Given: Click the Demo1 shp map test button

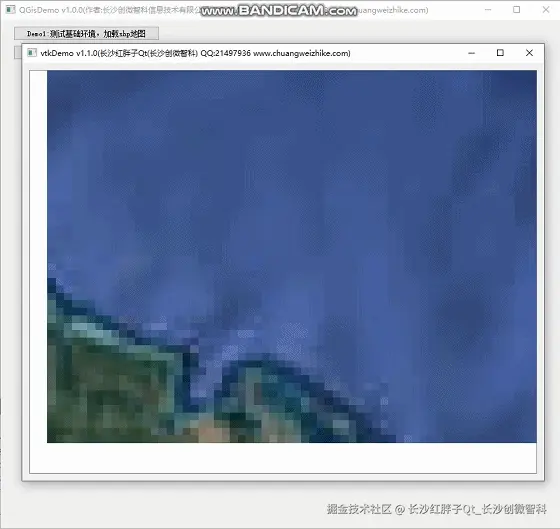Looking at the screenshot, I should (x=86, y=34).
